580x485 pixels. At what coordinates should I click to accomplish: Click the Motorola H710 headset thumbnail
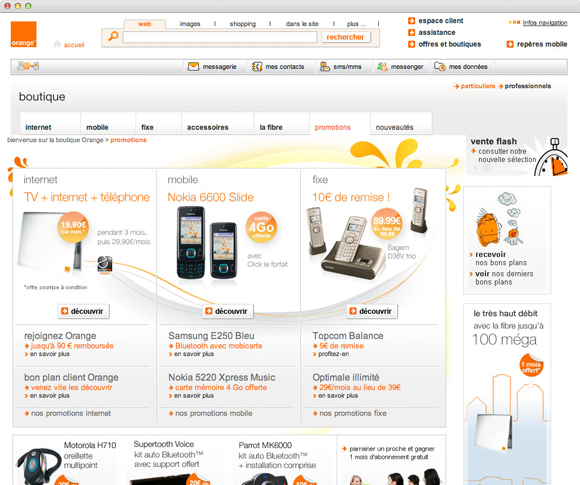pos(37,466)
